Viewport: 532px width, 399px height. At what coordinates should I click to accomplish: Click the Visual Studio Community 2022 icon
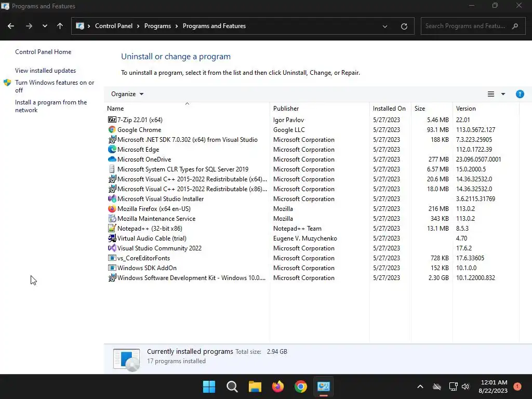(x=112, y=248)
